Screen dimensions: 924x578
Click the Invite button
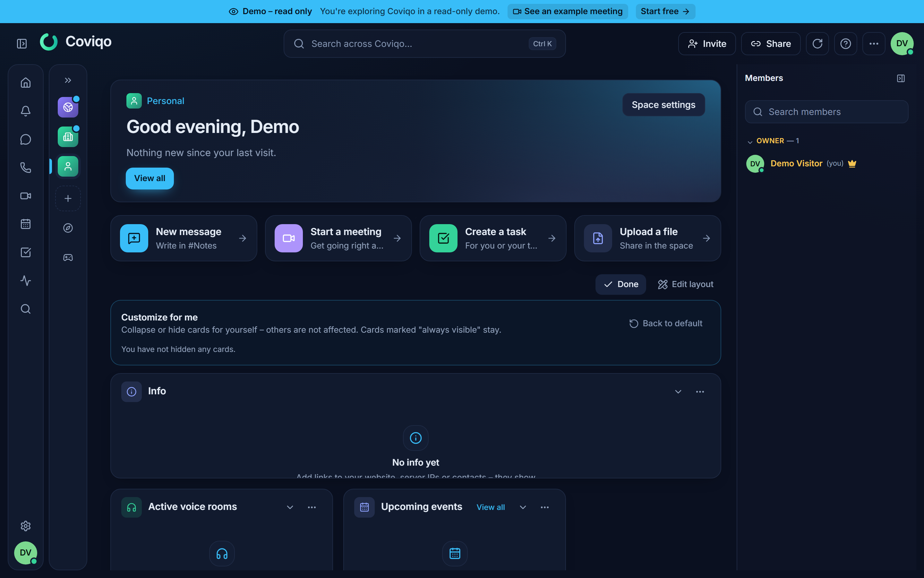(707, 44)
